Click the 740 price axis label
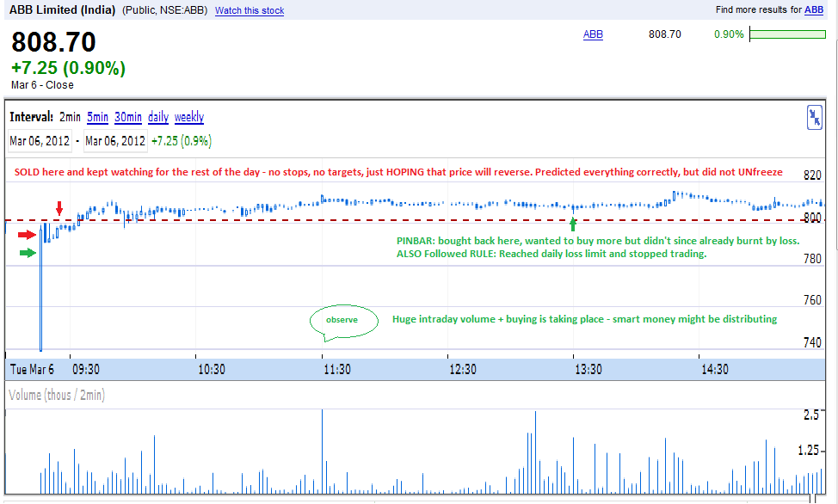Screen dimensions: 838x504 [x=812, y=342]
